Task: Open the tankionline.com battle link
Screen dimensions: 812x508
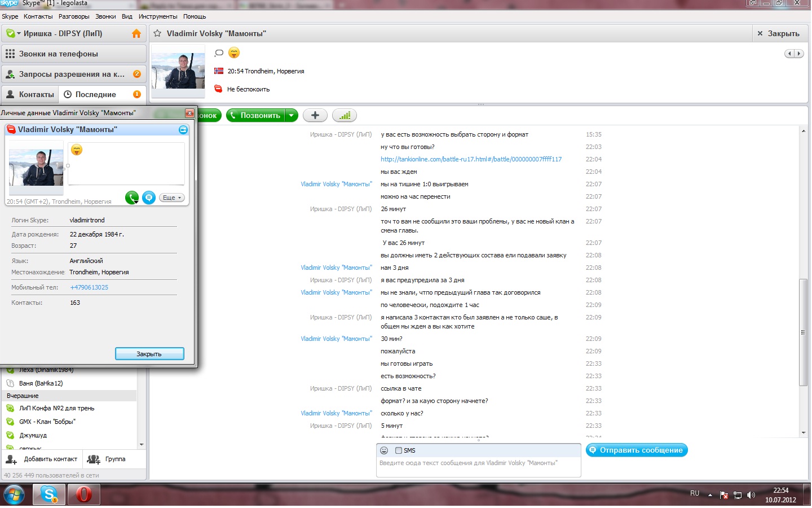Action: point(471,159)
